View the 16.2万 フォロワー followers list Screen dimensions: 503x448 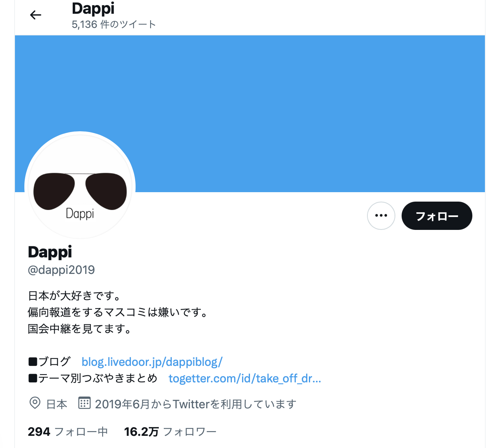pos(170,431)
